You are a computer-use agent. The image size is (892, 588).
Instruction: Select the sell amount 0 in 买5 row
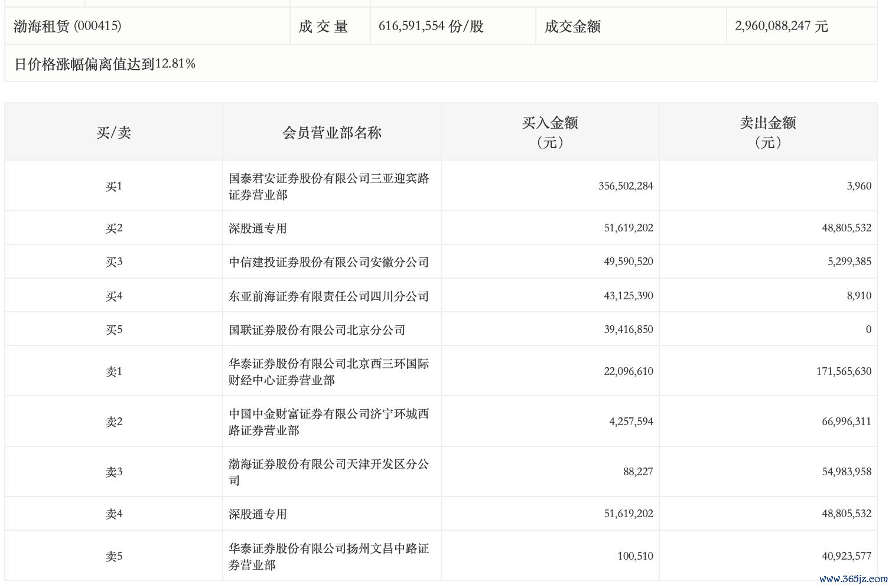click(x=868, y=329)
